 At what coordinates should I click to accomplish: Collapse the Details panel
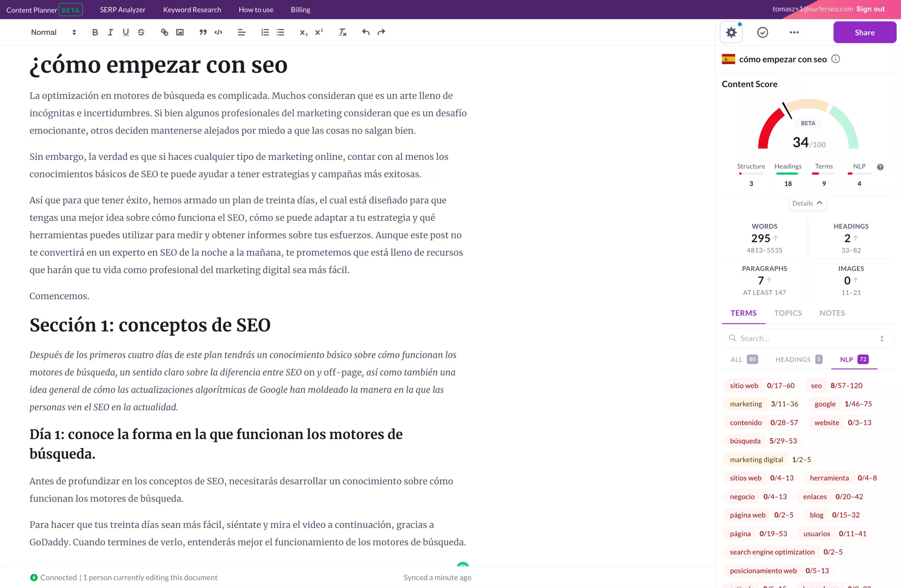pos(807,203)
